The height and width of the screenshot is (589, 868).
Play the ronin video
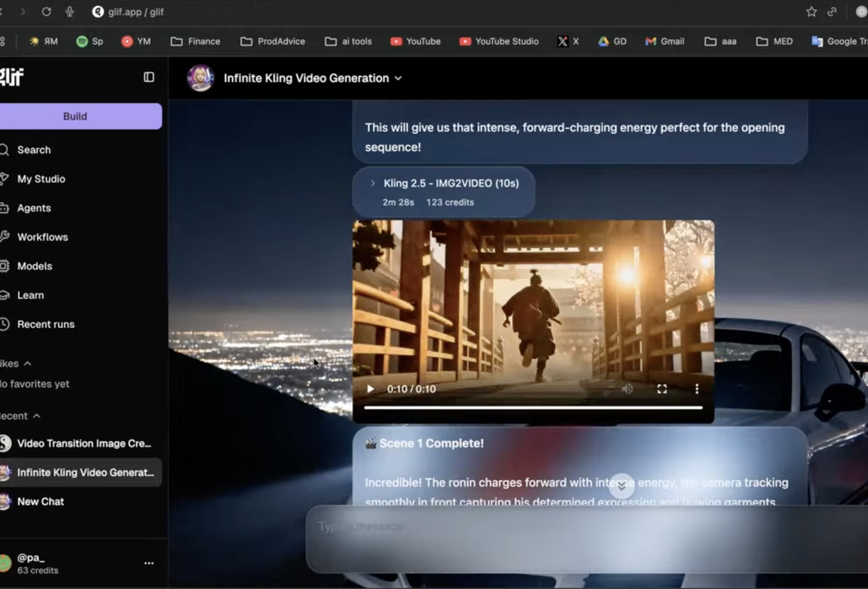pos(370,389)
